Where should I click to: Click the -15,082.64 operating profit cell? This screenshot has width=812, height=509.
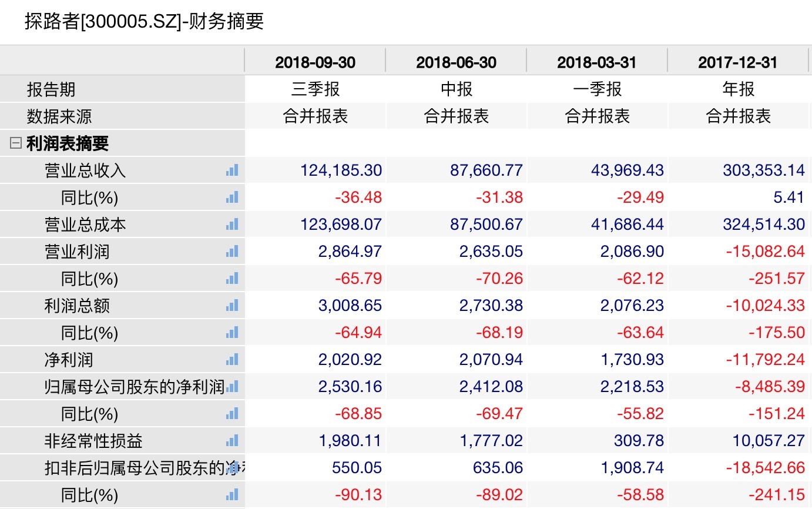[x=765, y=252]
